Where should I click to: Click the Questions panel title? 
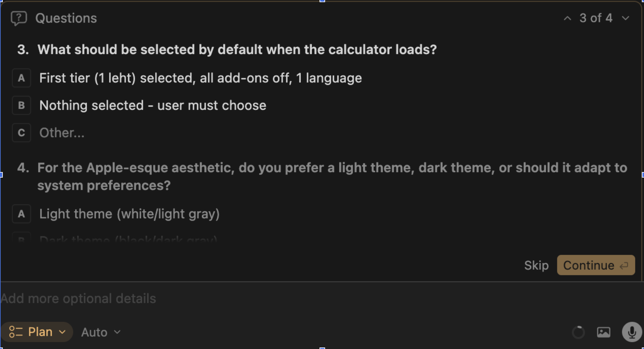coord(66,18)
